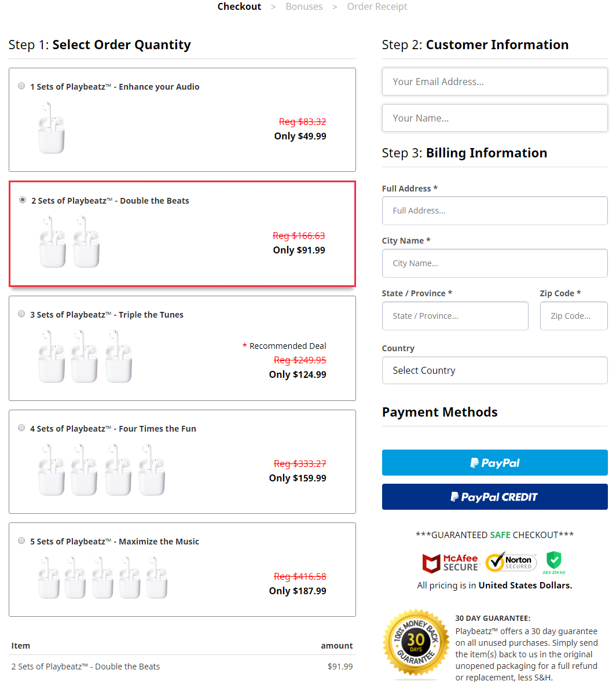The height and width of the screenshot is (692, 616).
Task: Select the 3 Sets Triple the Tunes option
Action: click(x=21, y=314)
